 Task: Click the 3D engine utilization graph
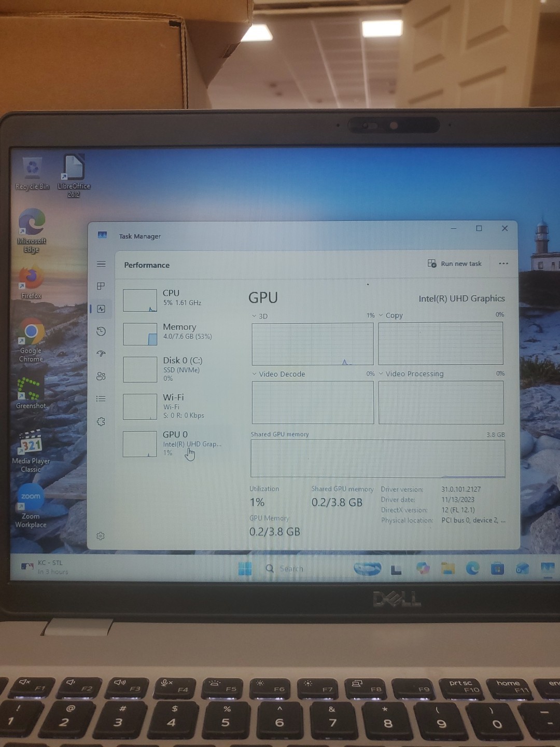[x=313, y=343]
